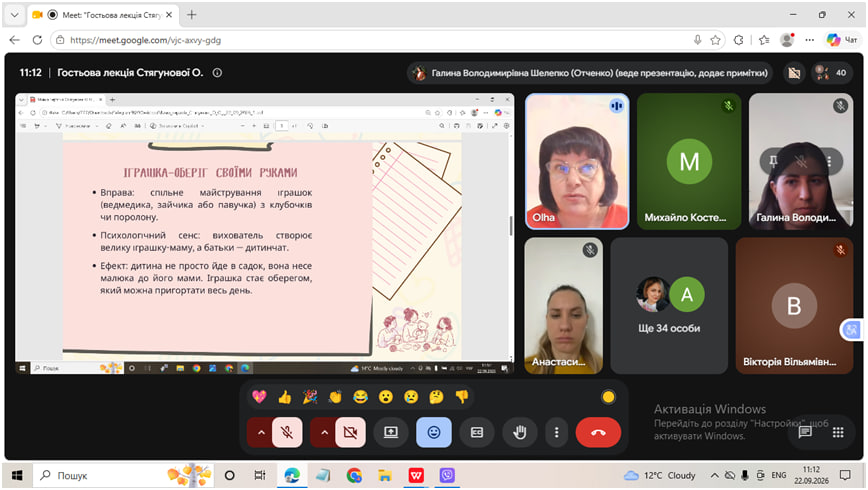Select Olha's video tile
This screenshot has height=490, width=868.
pos(577,161)
